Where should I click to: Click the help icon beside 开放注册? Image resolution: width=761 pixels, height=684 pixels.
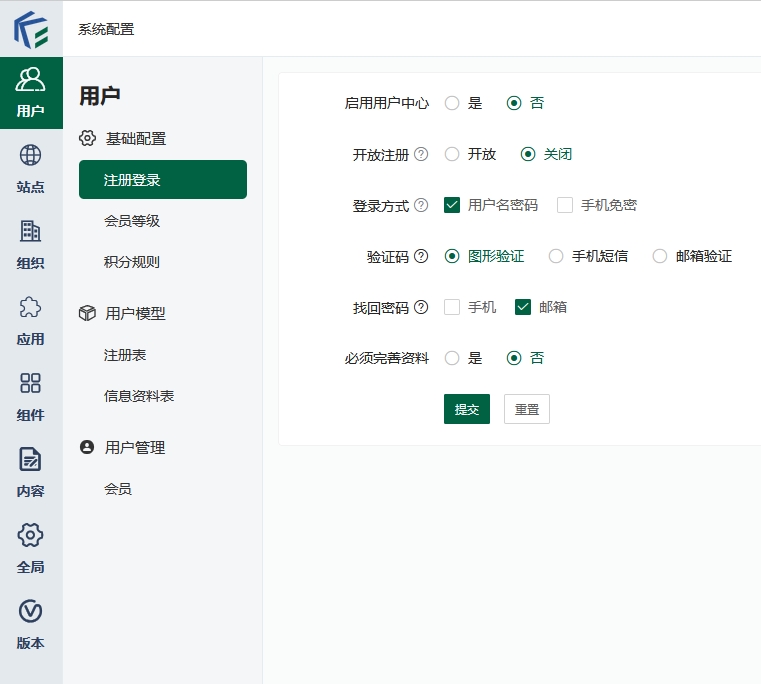(421, 154)
